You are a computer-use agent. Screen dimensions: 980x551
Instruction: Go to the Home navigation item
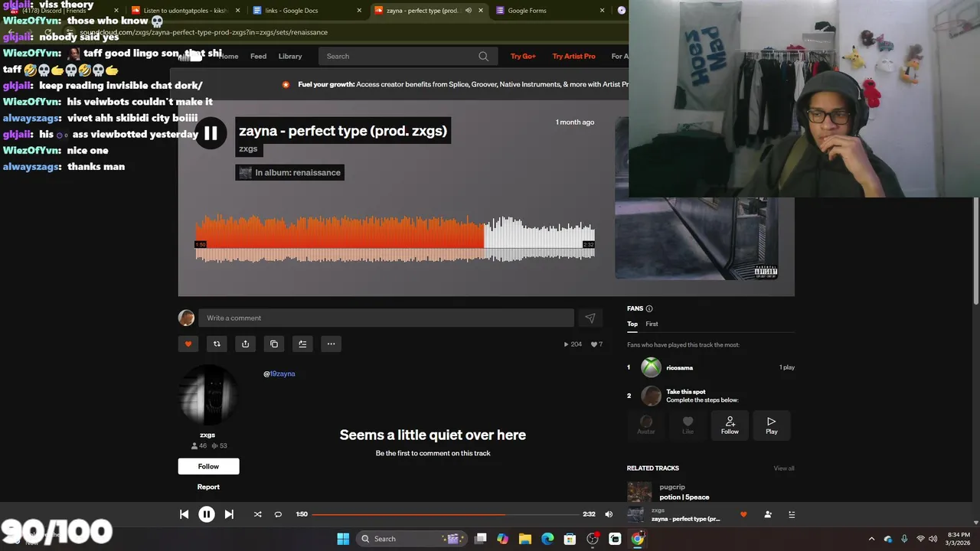(229, 56)
